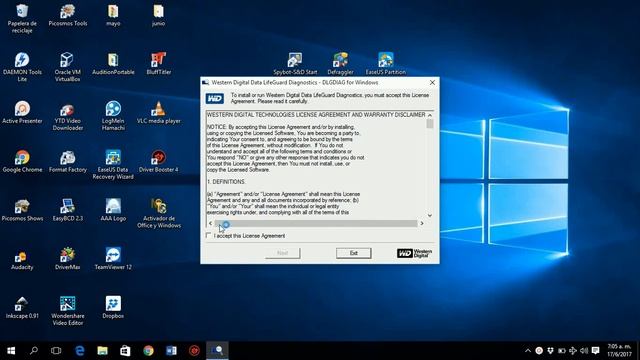This screenshot has width=640, height=360.
Task: Select the mayo folder icon
Action: pos(113,16)
